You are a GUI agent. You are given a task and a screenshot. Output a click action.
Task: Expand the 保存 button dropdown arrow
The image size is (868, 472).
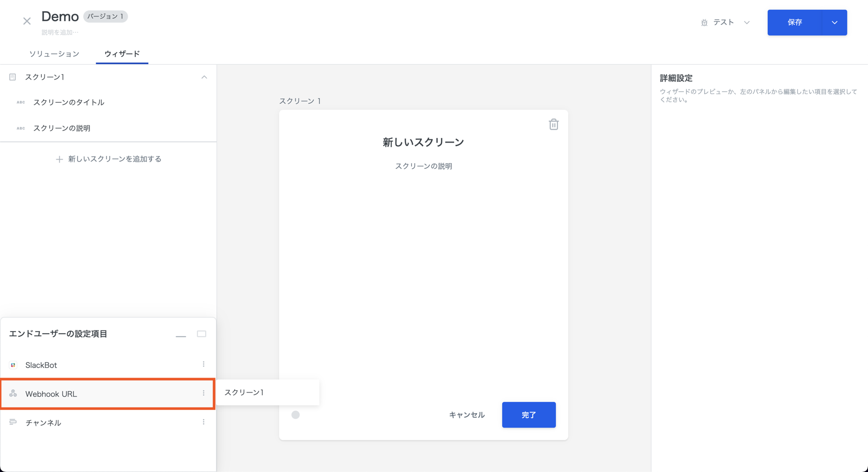click(x=834, y=23)
